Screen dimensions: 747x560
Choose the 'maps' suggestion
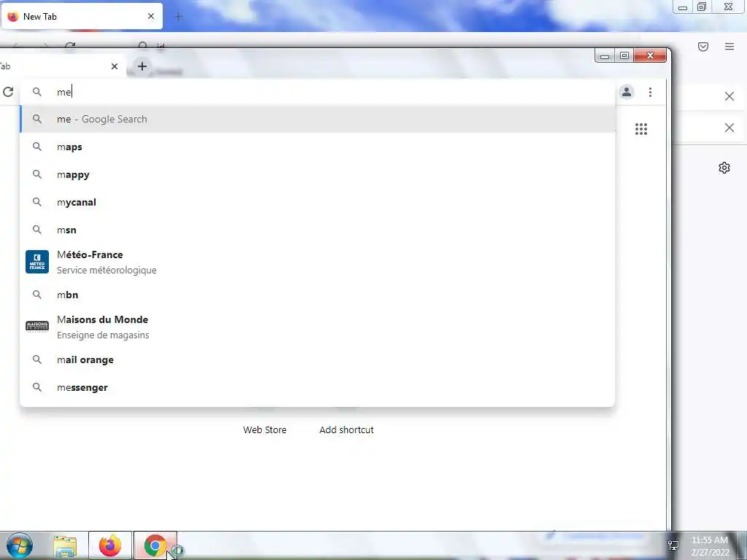point(317,147)
